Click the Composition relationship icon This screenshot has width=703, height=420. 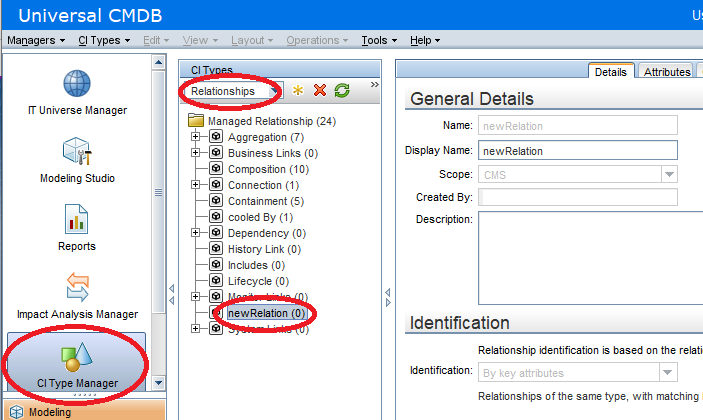point(216,169)
